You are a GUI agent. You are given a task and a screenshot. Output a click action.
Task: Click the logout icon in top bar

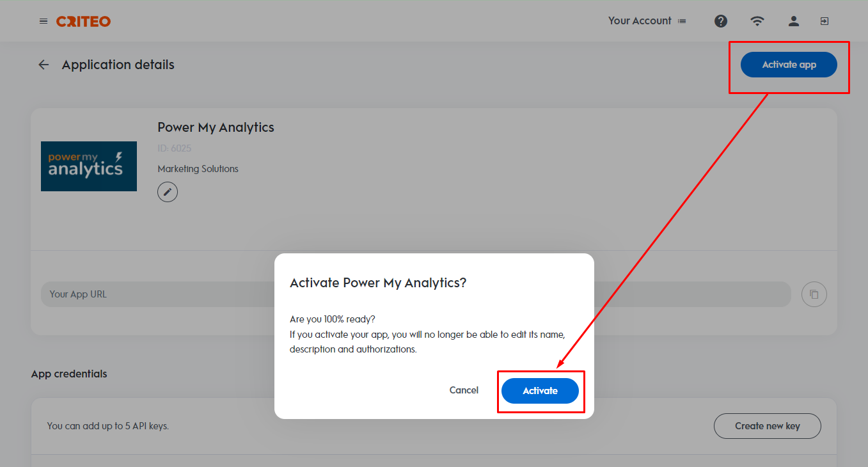(x=825, y=21)
